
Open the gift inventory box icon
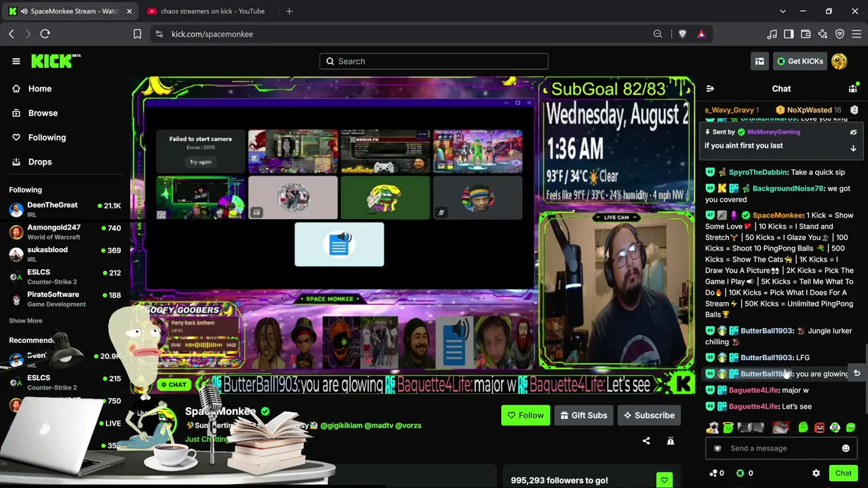click(759, 61)
